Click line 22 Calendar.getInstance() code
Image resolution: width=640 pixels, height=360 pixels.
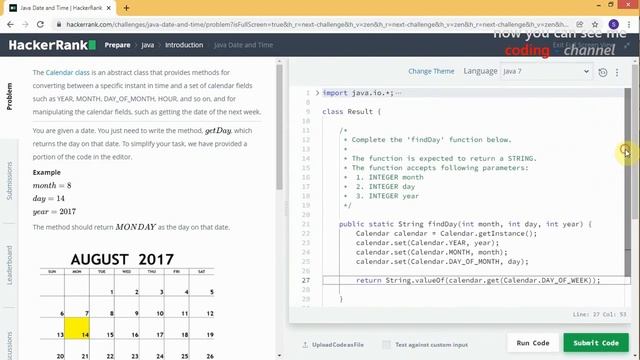(446, 233)
